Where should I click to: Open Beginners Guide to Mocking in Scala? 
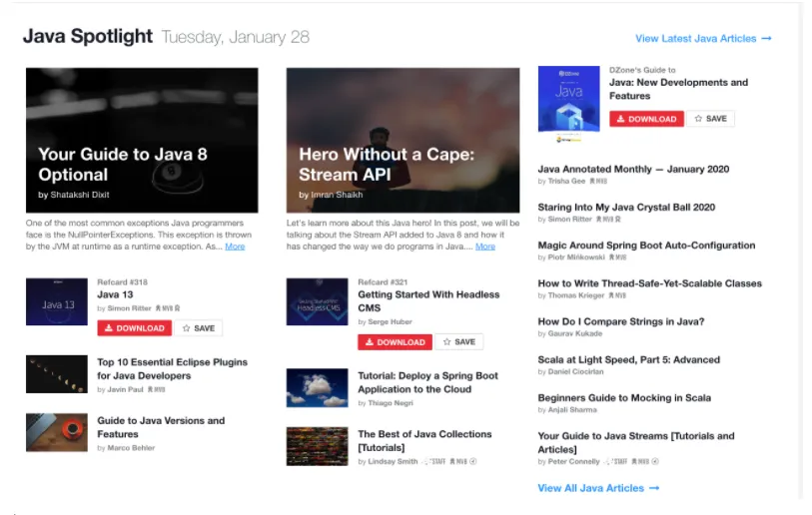[624, 398]
